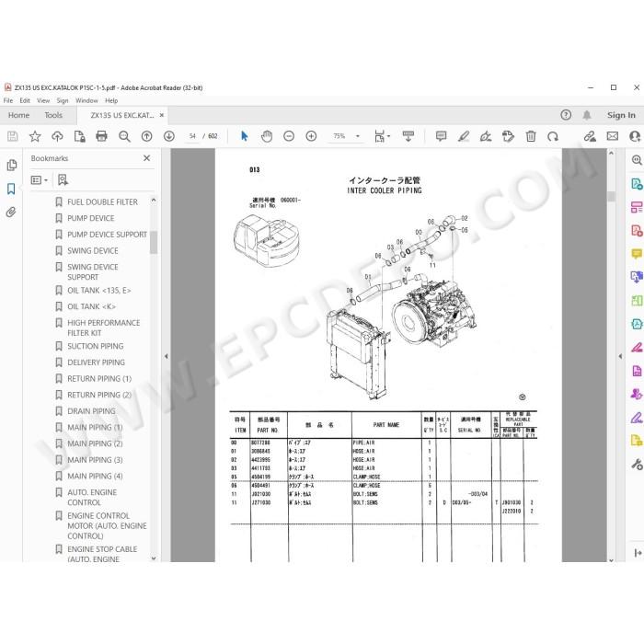The height and width of the screenshot is (644, 644).
Task: Click the Print file icon
Action: coord(101,136)
